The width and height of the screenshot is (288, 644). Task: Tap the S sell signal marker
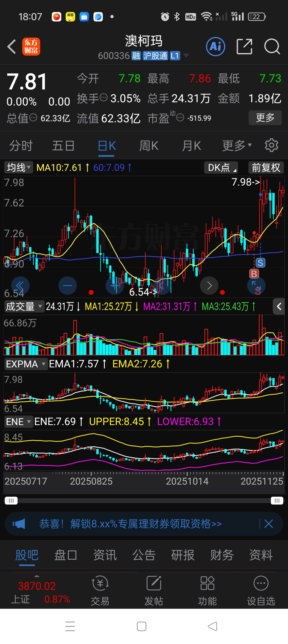click(x=261, y=263)
